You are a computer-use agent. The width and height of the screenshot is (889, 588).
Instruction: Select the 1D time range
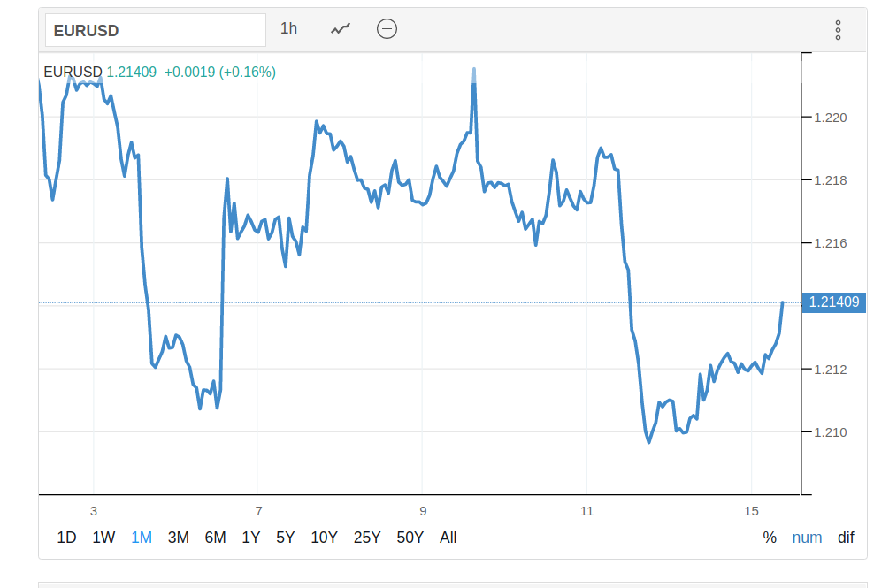click(x=66, y=538)
